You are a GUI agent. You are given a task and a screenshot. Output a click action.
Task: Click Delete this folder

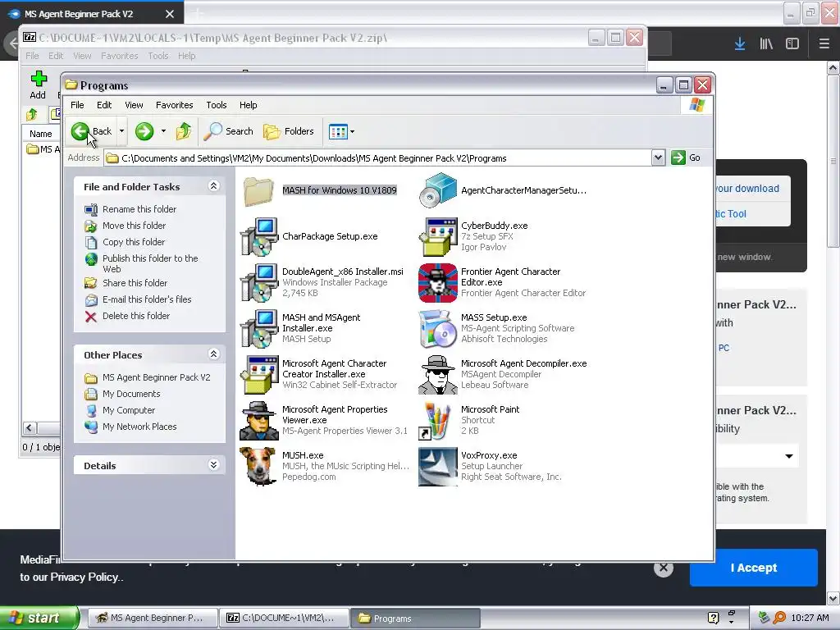(x=136, y=317)
